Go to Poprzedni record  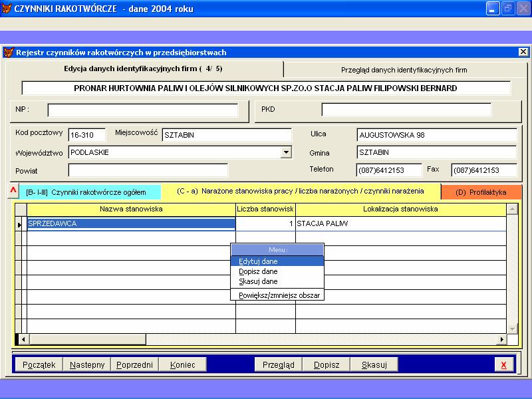[135, 365]
